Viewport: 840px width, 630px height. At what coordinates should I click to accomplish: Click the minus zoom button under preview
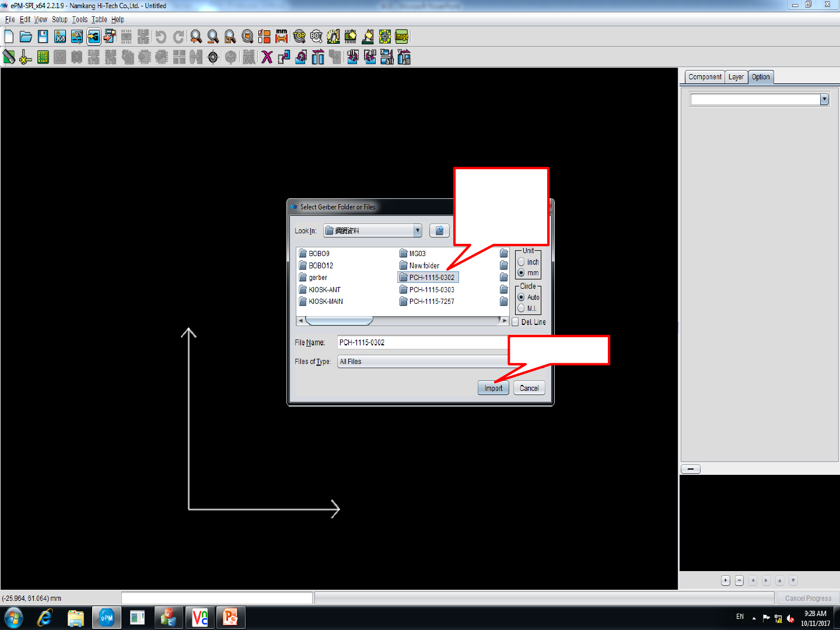click(x=739, y=580)
